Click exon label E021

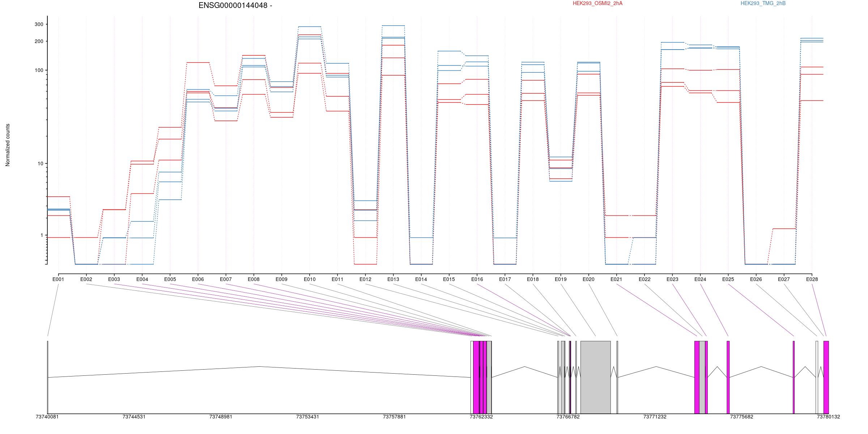616,279
